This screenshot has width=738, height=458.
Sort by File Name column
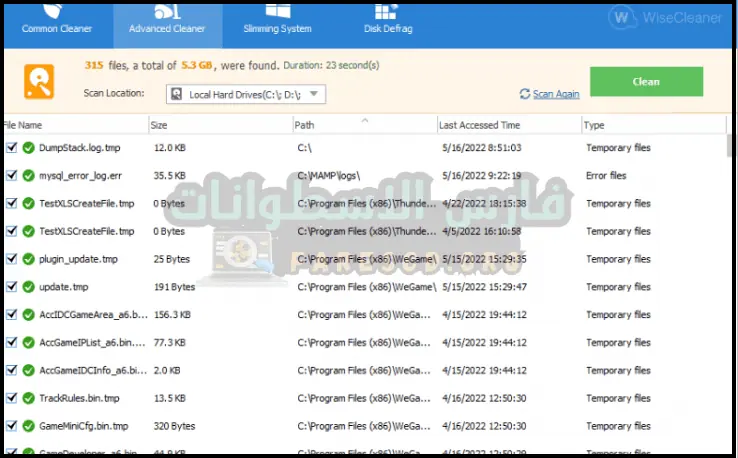click(x=75, y=125)
